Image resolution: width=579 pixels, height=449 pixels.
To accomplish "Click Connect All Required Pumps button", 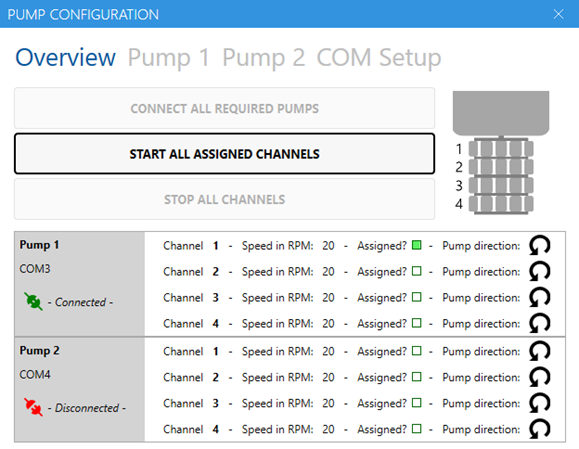I will [225, 108].
